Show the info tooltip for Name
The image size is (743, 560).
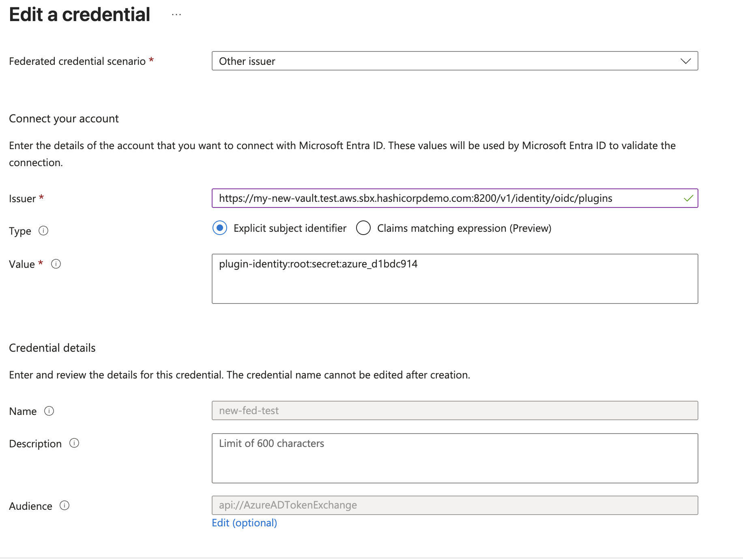pyautogui.click(x=49, y=411)
